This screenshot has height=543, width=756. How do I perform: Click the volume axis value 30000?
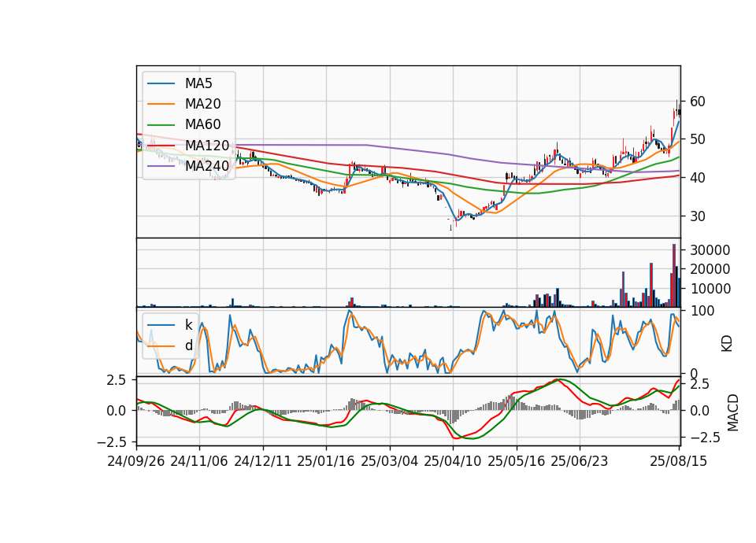click(x=710, y=250)
